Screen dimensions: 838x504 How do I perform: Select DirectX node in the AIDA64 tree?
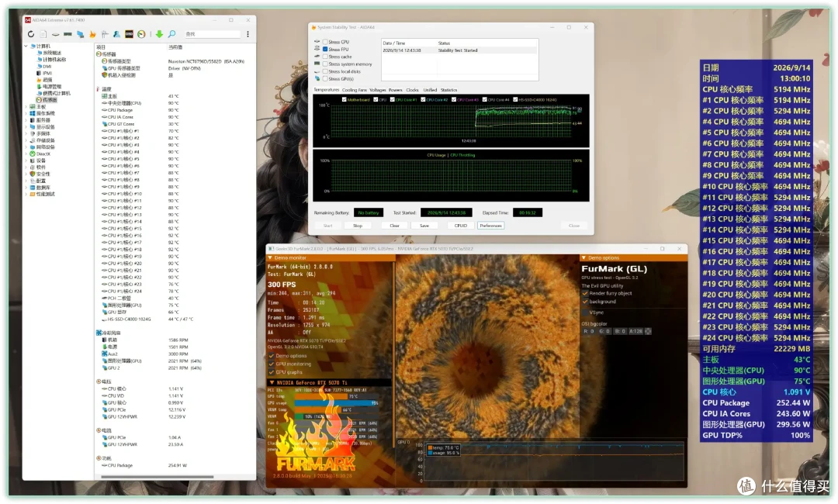pos(40,154)
